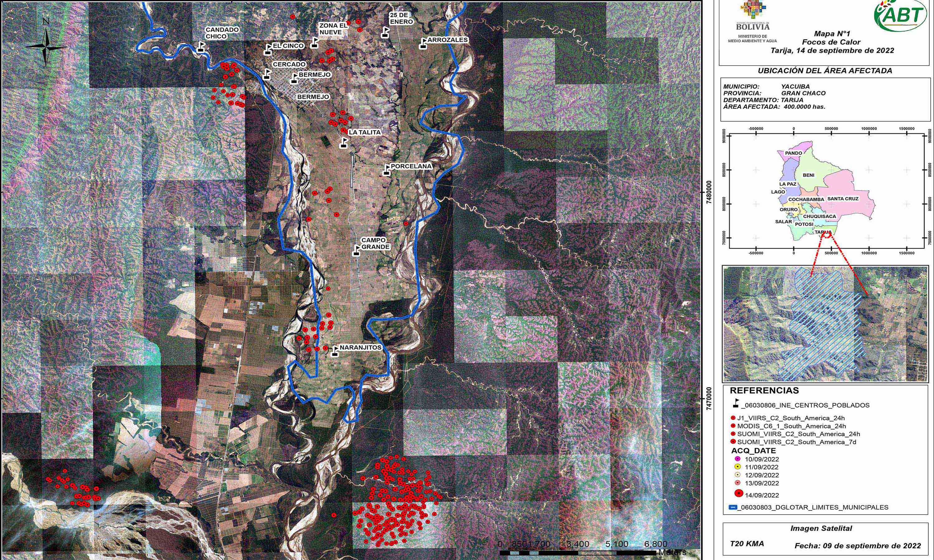
Task: Click the north arrow compass rose
Action: (46, 47)
